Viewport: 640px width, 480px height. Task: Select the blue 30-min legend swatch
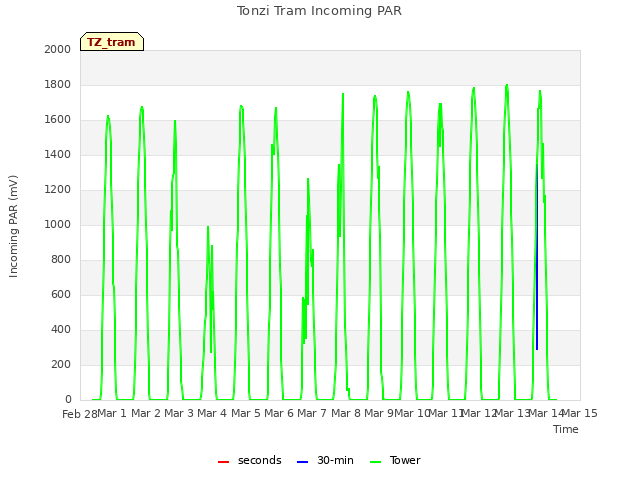click(302, 462)
